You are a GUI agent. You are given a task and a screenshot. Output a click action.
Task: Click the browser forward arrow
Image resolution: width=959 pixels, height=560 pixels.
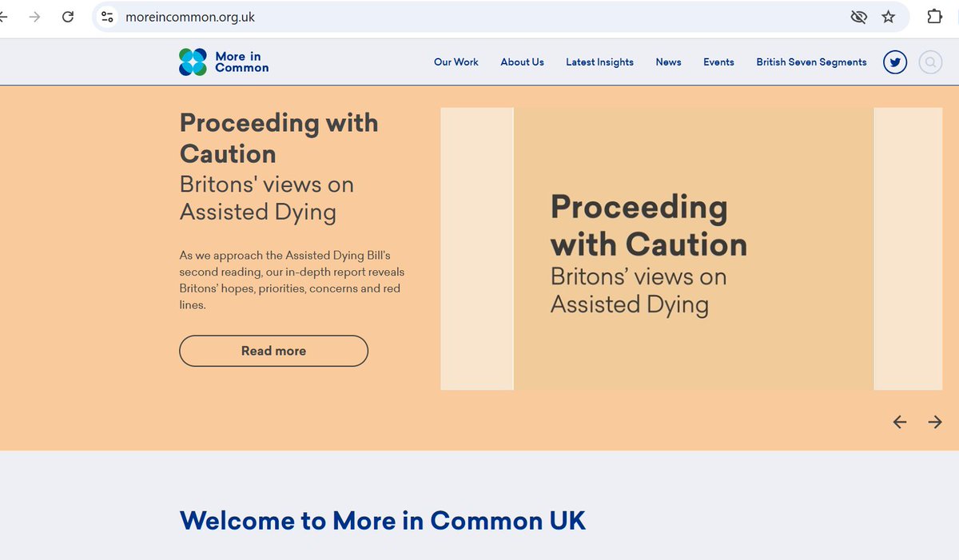[34, 17]
